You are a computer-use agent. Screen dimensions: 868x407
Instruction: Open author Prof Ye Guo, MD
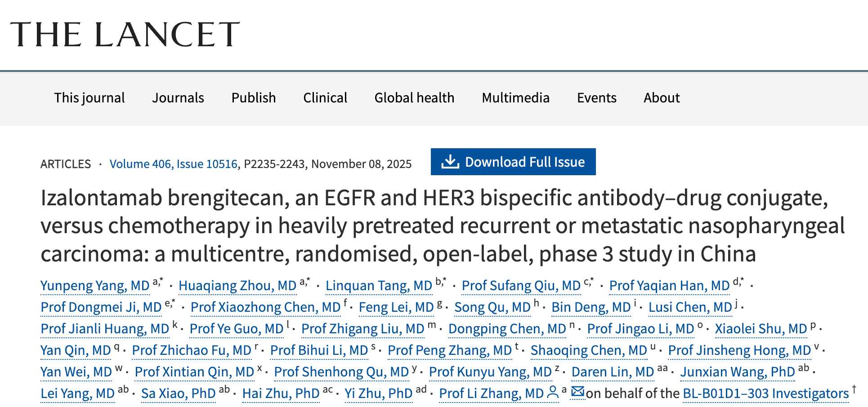pos(237,329)
